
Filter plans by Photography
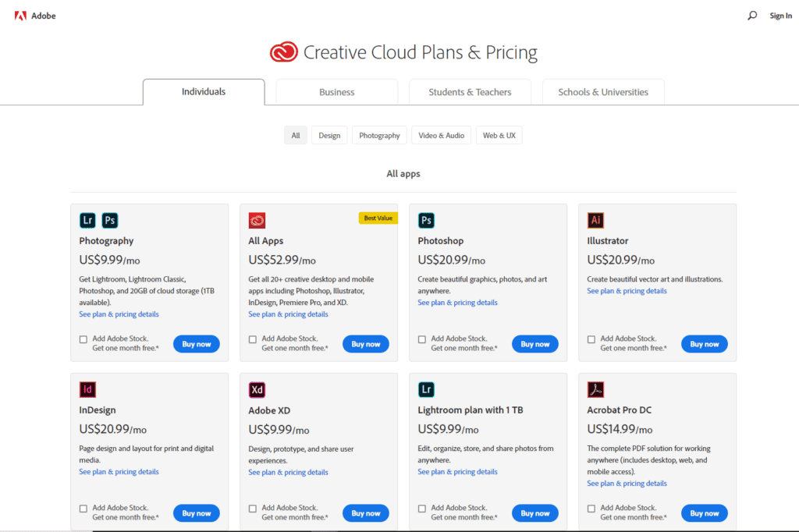(x=380, y=136)
